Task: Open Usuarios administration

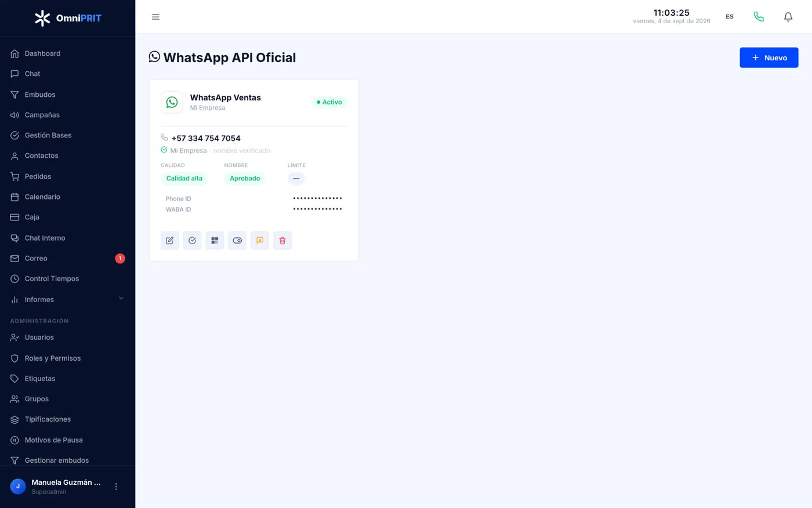Action: click(x=68, y=338)
